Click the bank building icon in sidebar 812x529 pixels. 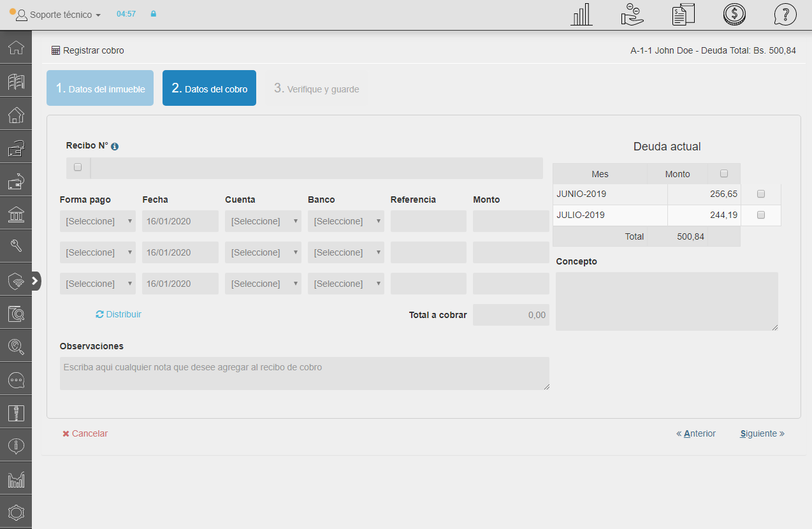[x=16, y=215]
